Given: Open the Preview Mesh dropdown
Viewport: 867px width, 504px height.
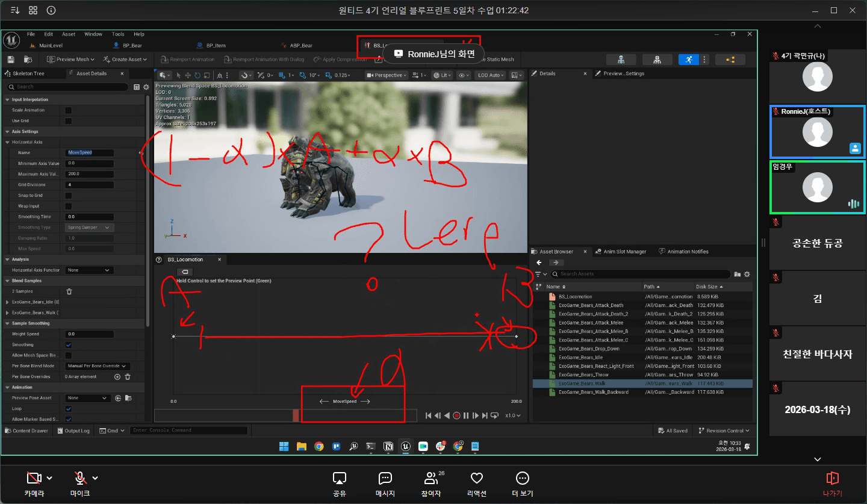Looking at the screenshot, I should [71, 59].
